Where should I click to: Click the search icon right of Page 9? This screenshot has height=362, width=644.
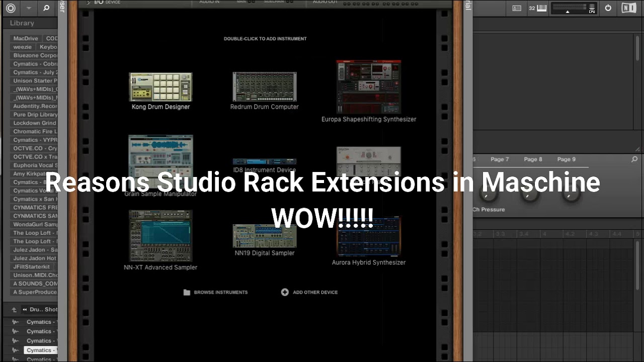pos(634,159)
